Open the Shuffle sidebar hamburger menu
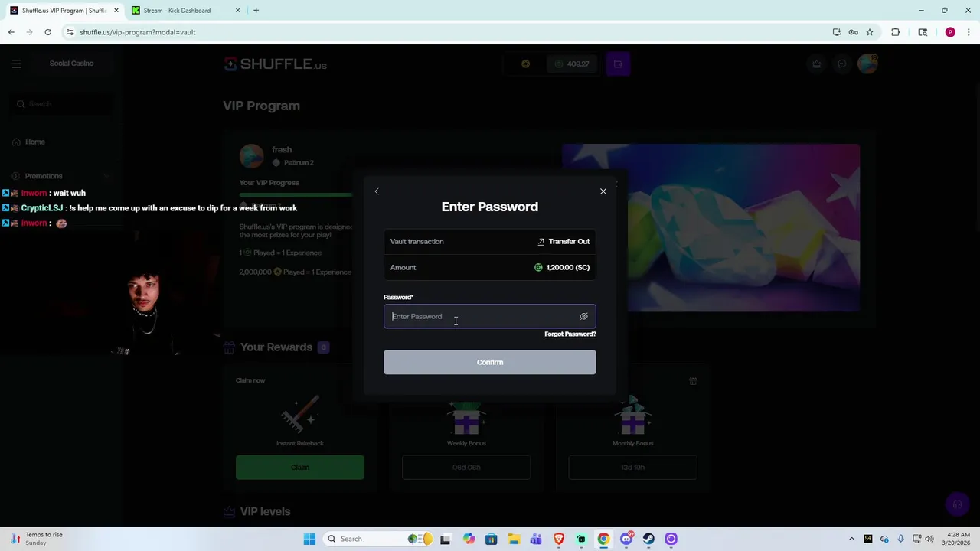Image resolution: width=980 pixels, height=551 pixels. [x=16, y=64]
